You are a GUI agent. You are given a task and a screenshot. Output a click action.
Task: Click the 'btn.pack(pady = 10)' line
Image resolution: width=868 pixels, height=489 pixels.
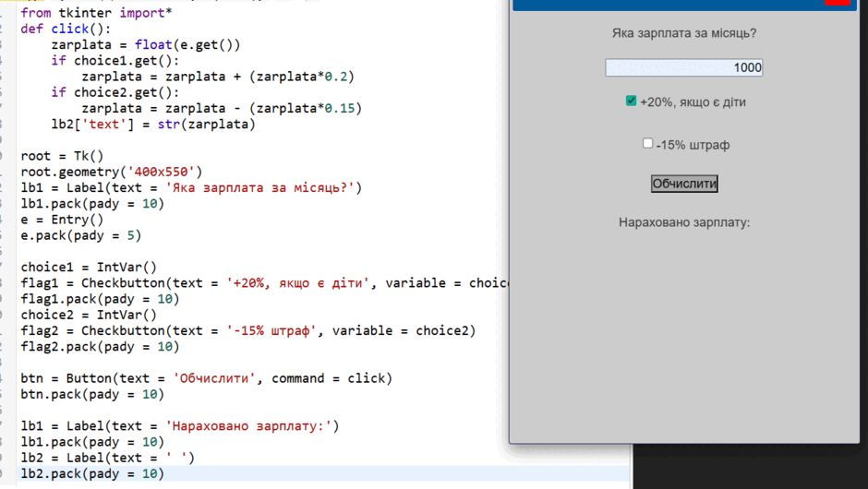(x=92, y=394)
